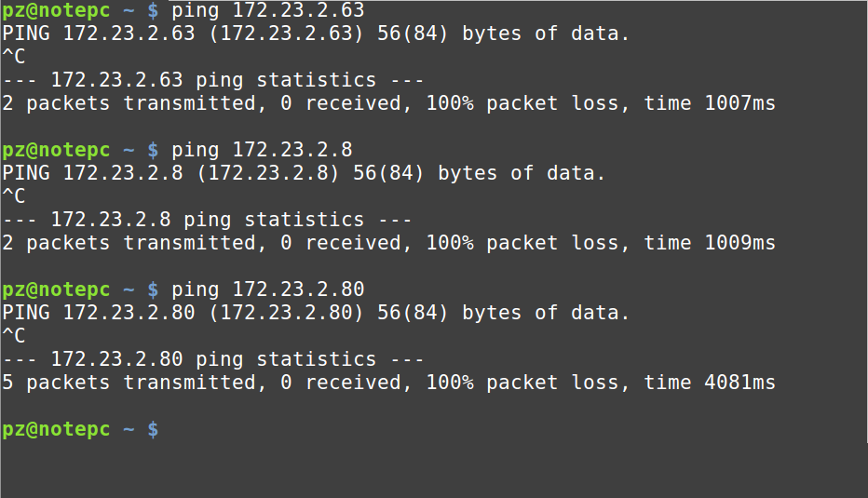Click the second ^C interrupt marker
868x498 pixels.
(x=14, y=195)
